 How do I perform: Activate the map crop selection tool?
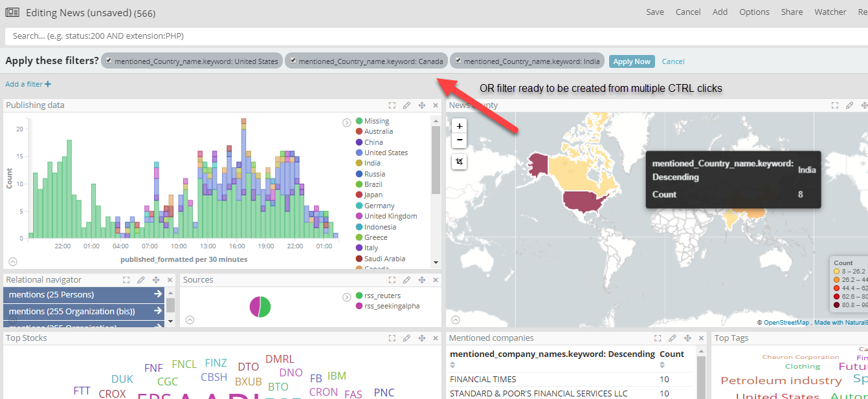pos(459,161)
